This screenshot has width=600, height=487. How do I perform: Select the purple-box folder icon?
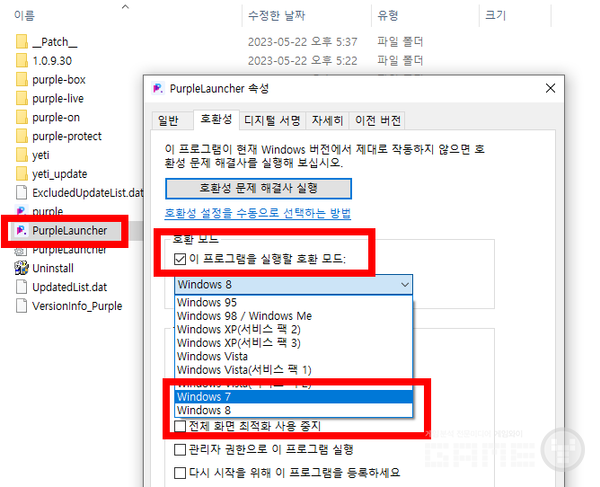coord(22,79)
